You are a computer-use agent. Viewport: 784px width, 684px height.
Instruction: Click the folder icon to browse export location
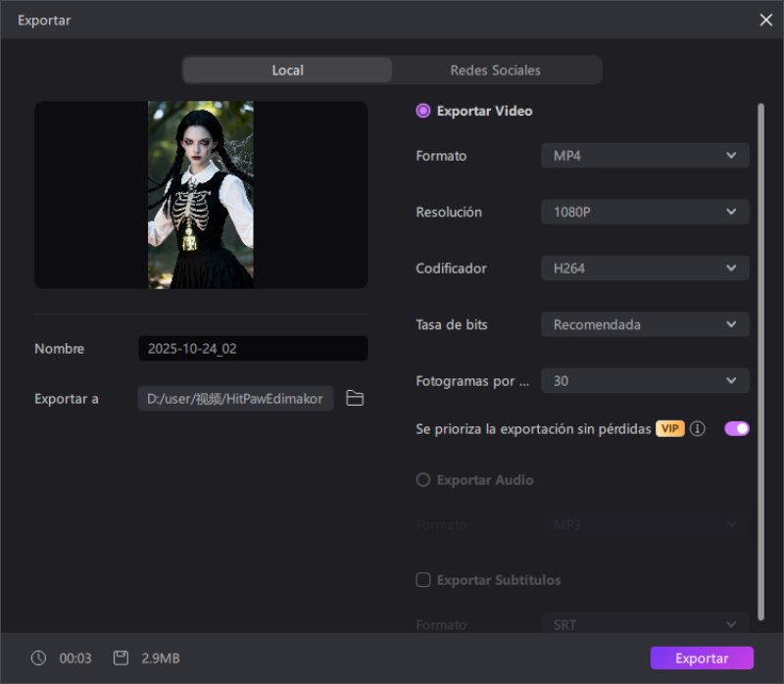pyautogui.click(x=355, y=399)
